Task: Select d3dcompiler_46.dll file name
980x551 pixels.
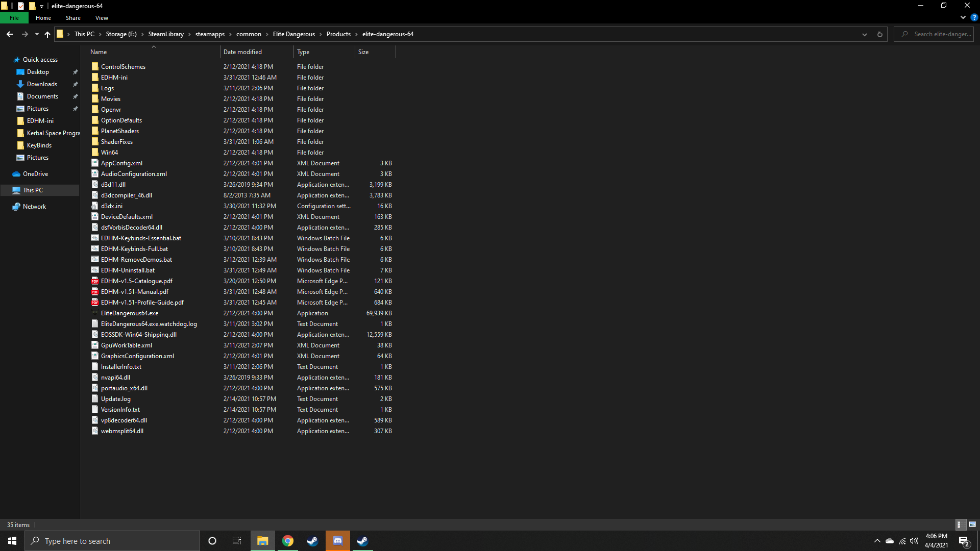Action: pos(127,195)
